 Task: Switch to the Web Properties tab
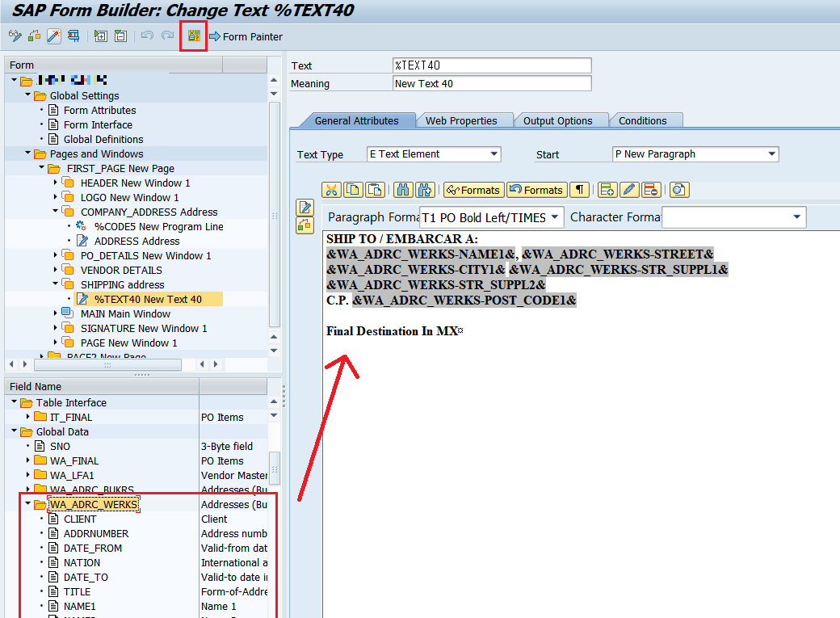click(x=461, y=120)
